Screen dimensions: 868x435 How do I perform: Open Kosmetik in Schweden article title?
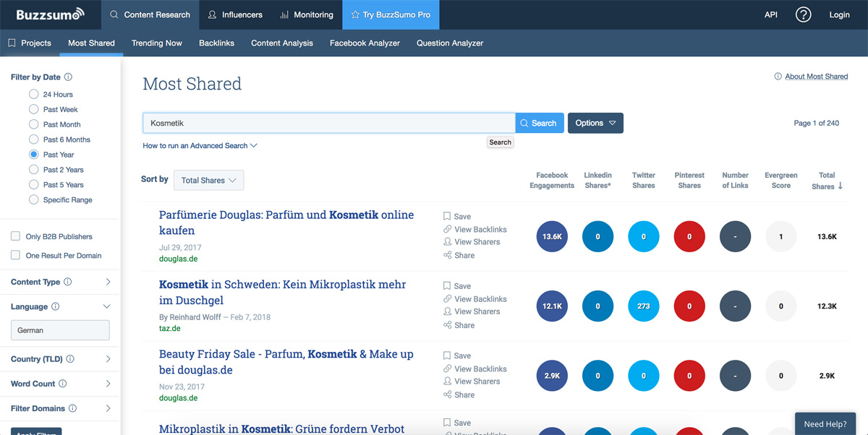(283, 293)
